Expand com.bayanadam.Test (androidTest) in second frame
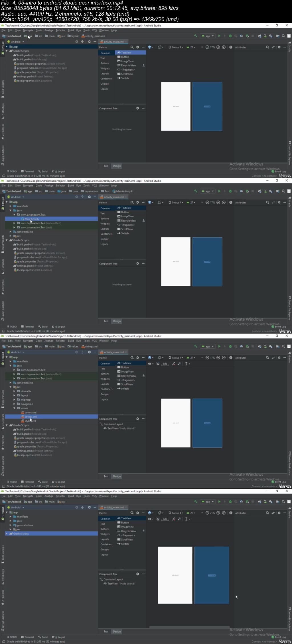The height and width of the screenshot is (644, 292). coord(14,223)
